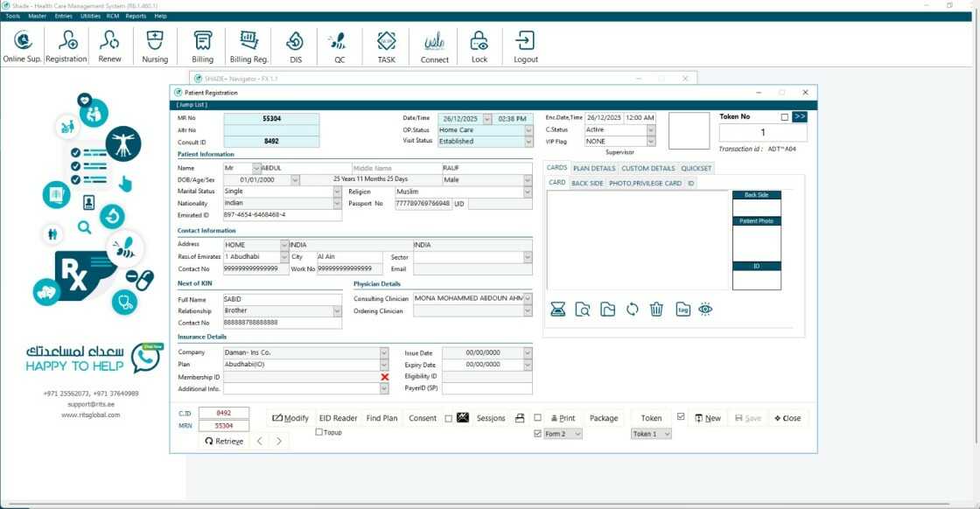Click the red X beside Membership ID

tap(384, 377)
